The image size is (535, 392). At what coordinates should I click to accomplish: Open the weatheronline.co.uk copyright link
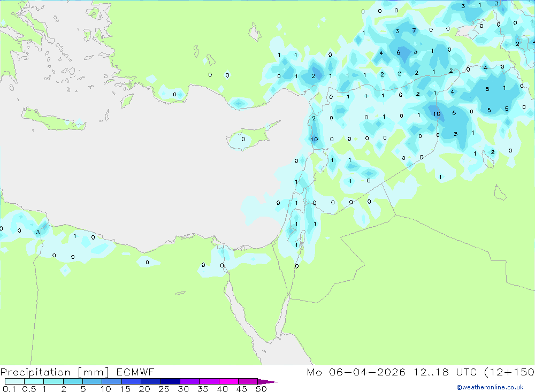pyautogui.click(x=490, y=387)
